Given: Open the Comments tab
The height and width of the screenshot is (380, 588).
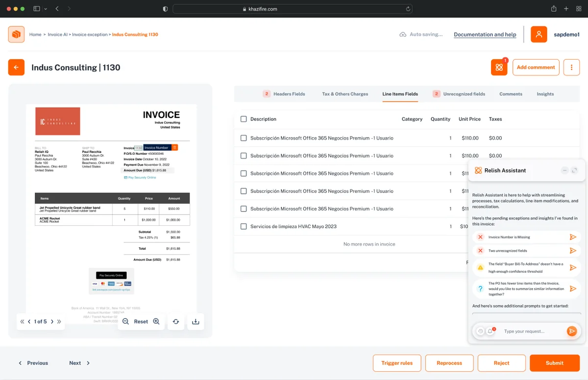Looking at the screenshot, I should pos(511,94).
